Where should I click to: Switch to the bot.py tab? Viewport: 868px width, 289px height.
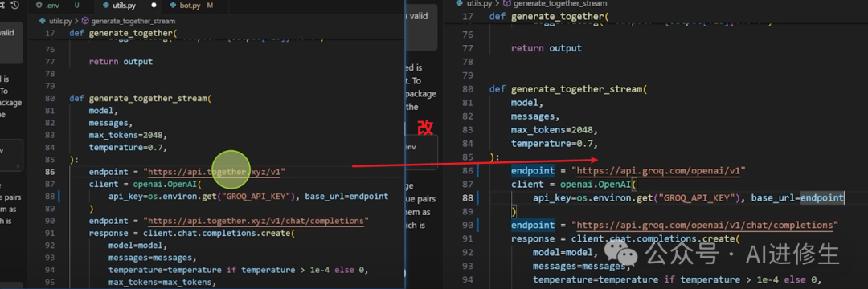tap(193, 6)
